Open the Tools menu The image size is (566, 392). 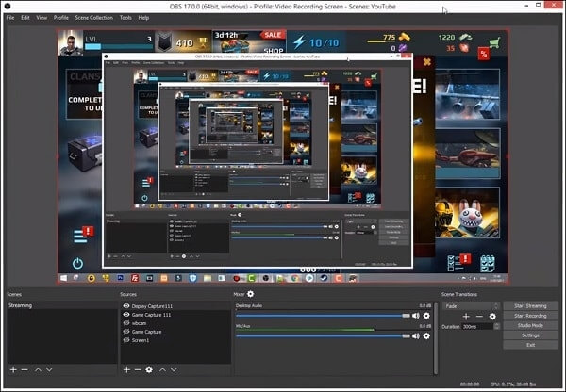pos(125,18)
